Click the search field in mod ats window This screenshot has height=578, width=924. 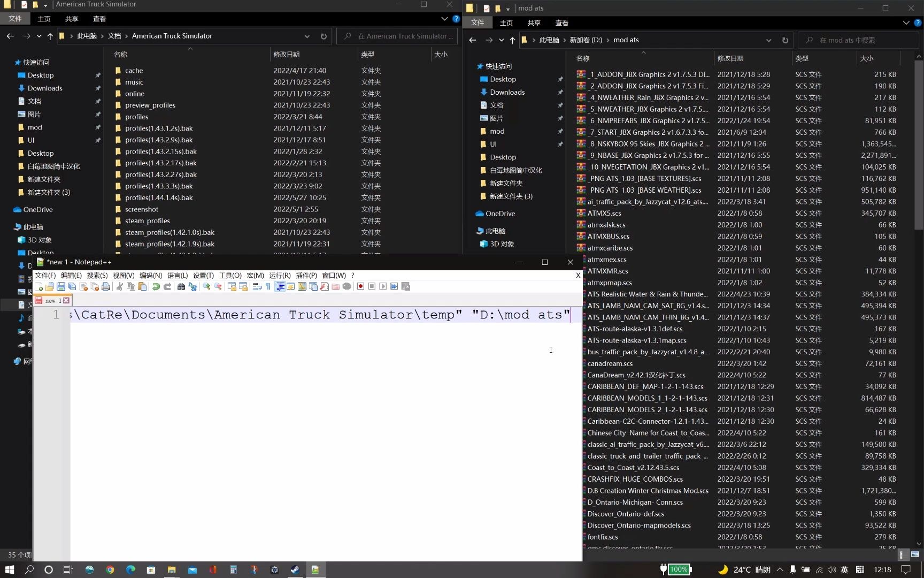pyautogui.click(x=859, y=40)
